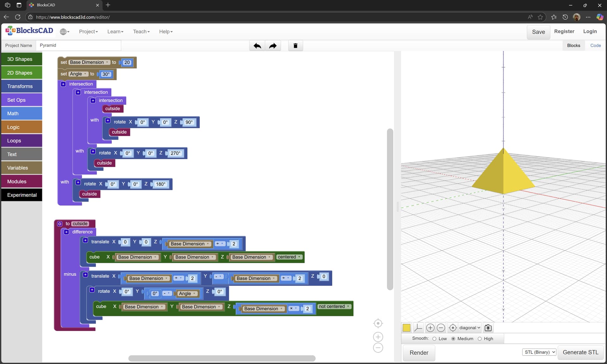Select Medium smoothing option
The image size is (607, 364).
tap(453, 339)
